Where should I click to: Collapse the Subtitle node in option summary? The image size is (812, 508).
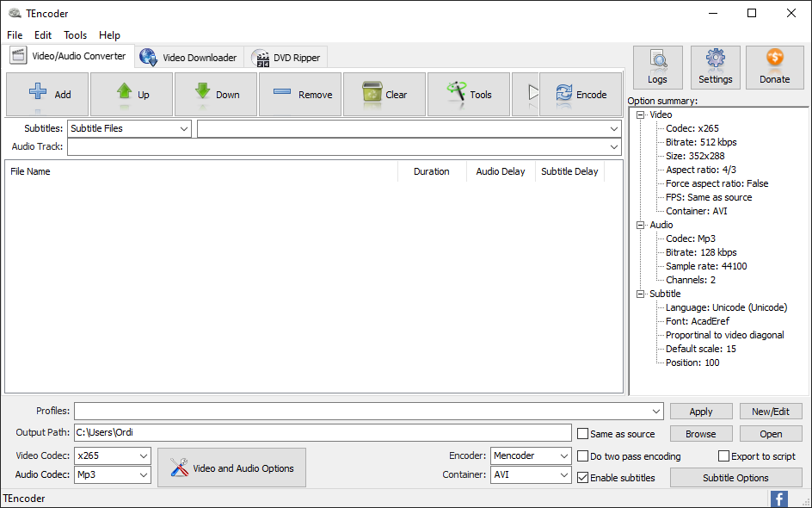(x=641, y=294)
